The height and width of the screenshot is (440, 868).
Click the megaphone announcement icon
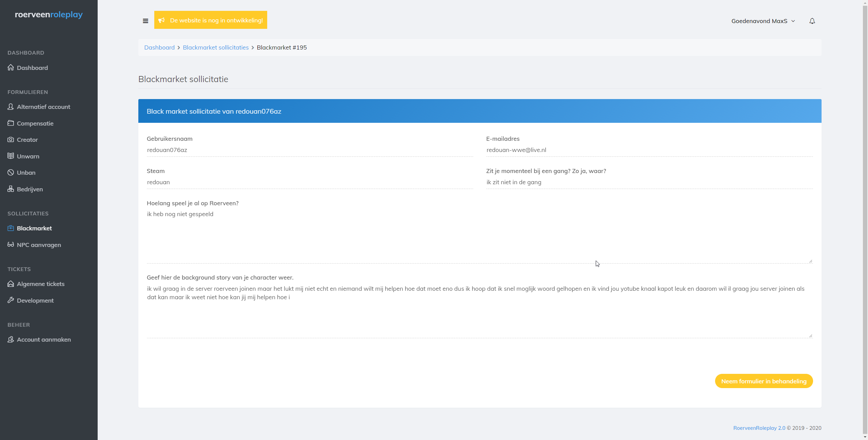(x=162, y=20)
